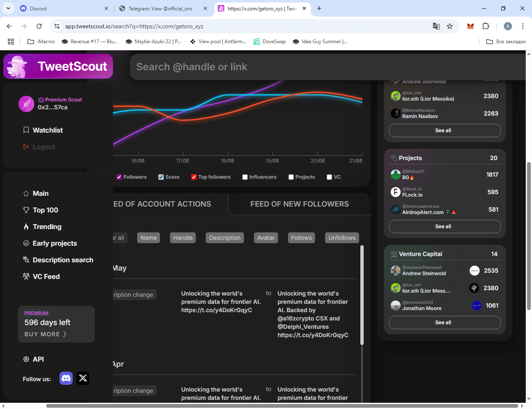The width and height of the screenshot is (532, 409).
Task: Open Jonathan Moore VC row
Action: coord(445,306)
